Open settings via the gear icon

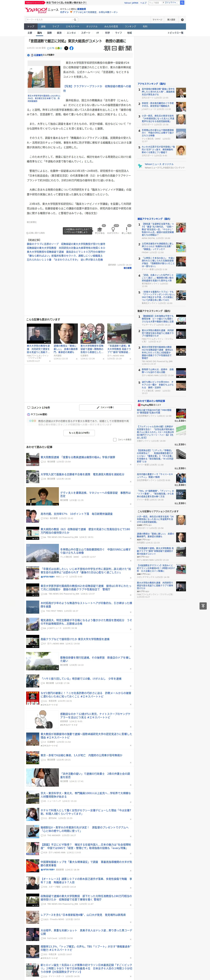182,20
